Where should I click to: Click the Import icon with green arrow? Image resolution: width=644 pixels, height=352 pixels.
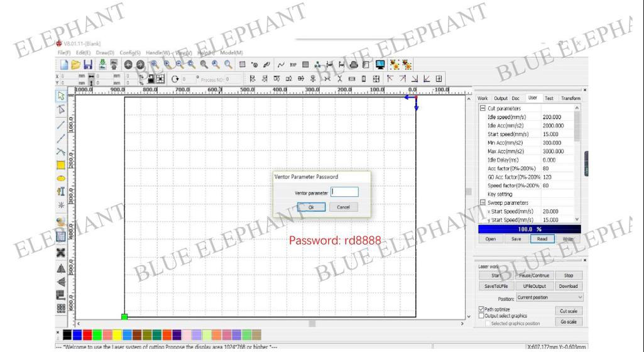click(x=102, y=65)
